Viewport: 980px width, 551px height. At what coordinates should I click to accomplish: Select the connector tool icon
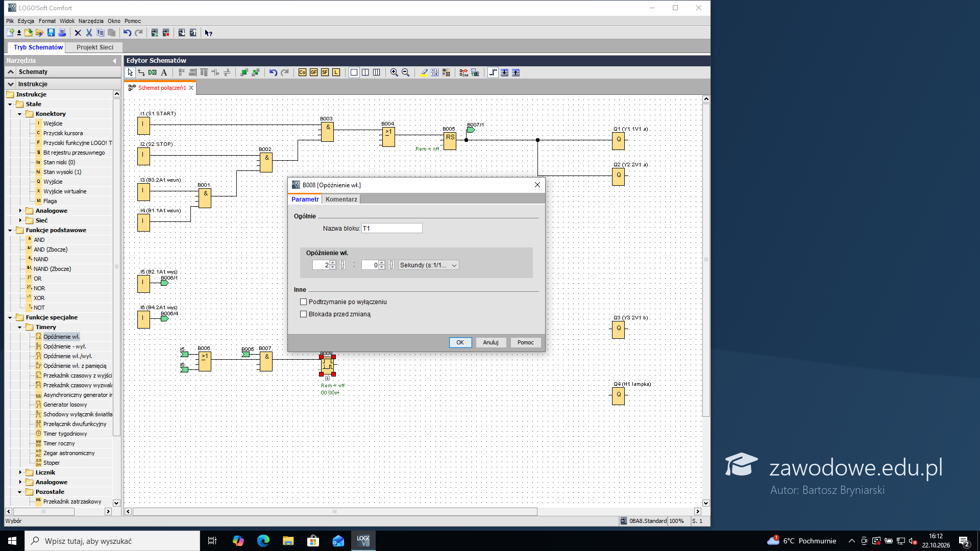[x=141, y=72]
